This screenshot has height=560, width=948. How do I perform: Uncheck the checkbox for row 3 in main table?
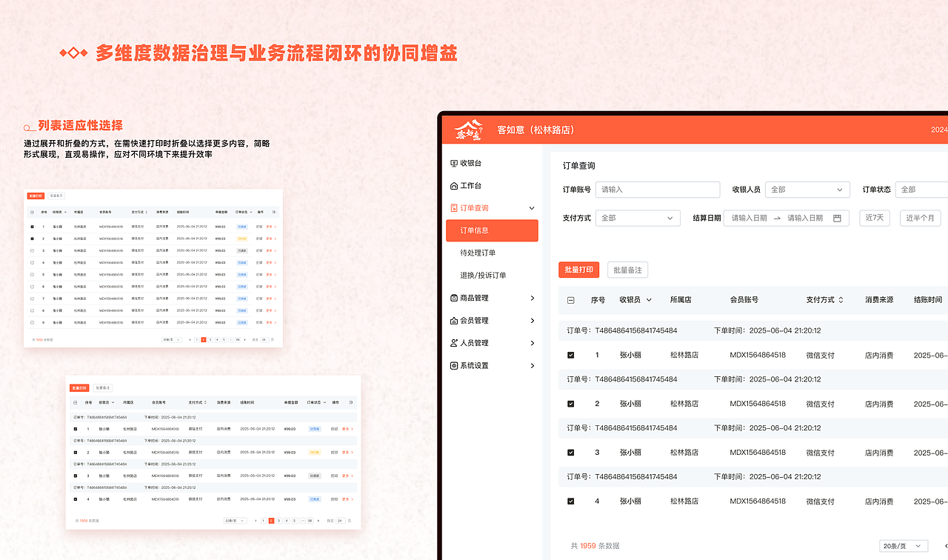[571, 453]
